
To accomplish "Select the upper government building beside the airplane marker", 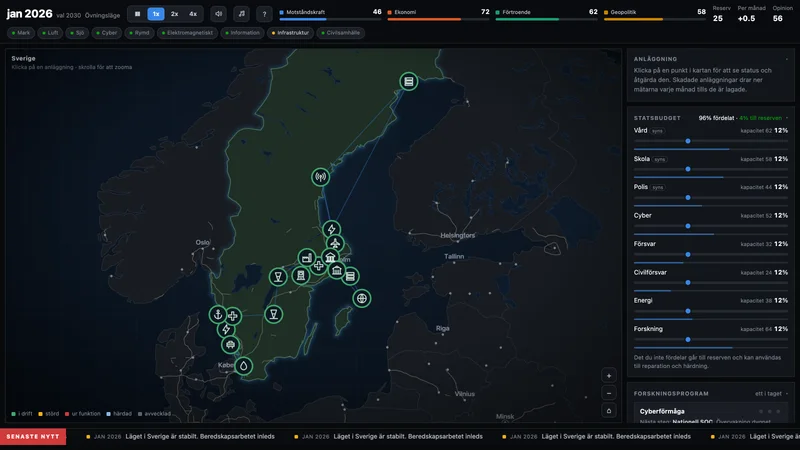I will [331, 257].
